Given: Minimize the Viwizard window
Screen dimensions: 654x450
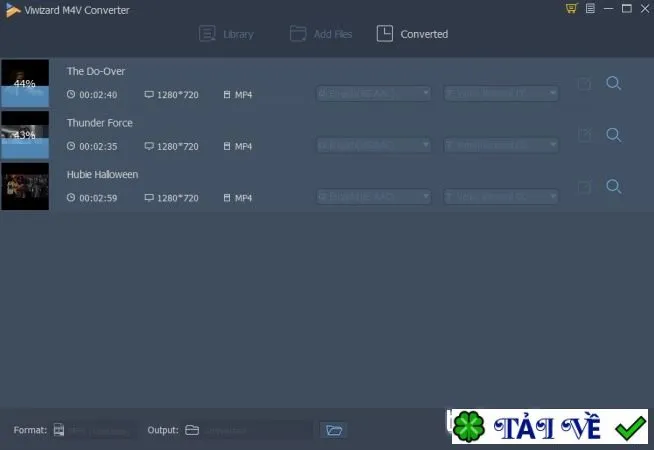Looking at the screenshot, I should pyautogui.click(x=609, y=8).
